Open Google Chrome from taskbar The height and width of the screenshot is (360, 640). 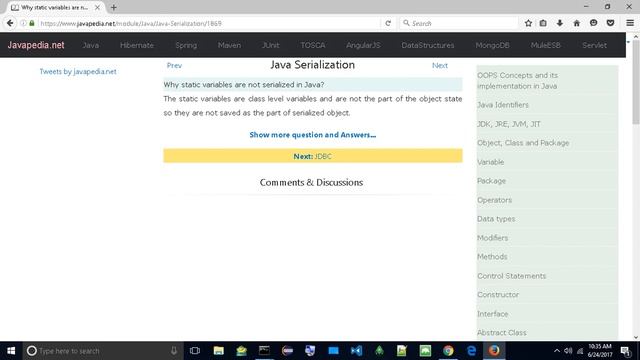coord(448,351)
